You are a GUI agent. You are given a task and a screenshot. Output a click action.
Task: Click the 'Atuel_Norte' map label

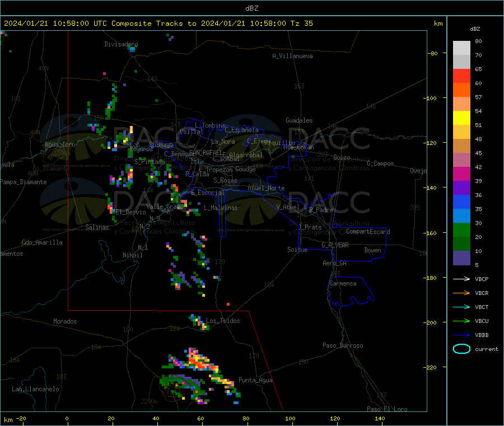point(266,188)
